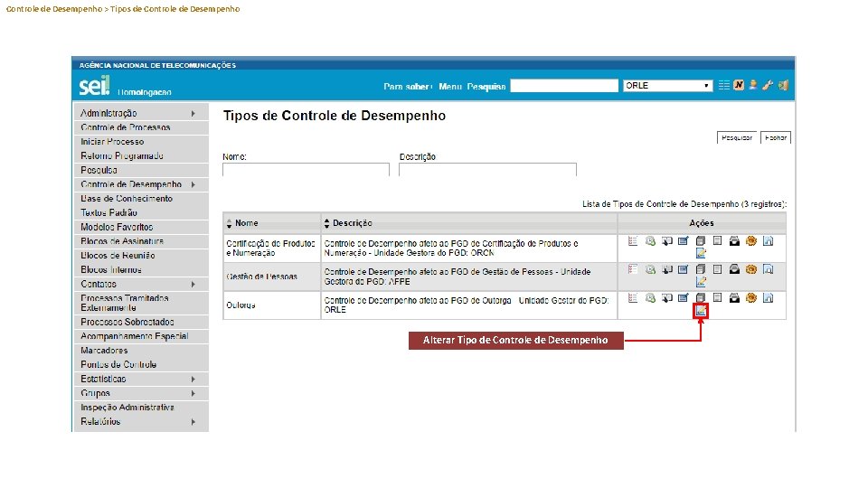Select the Certificação de Produtos e Numeração cell
The width and height of the screenshot is (868, 488).
(271, 248)
